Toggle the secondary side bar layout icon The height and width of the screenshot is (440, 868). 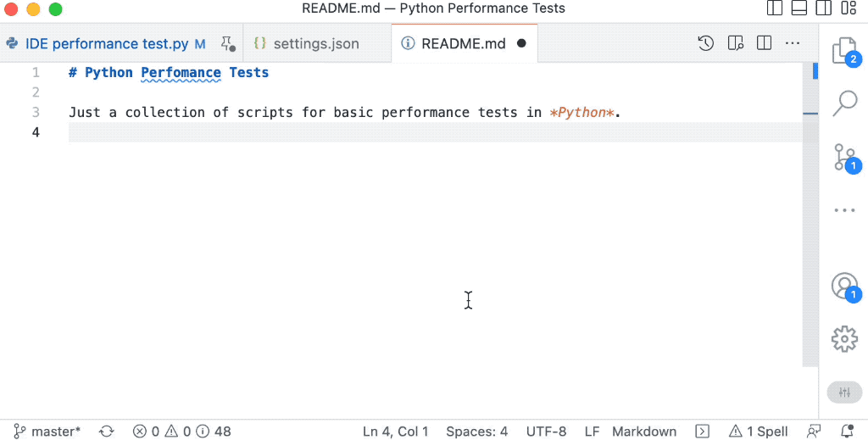coord(824,8)
